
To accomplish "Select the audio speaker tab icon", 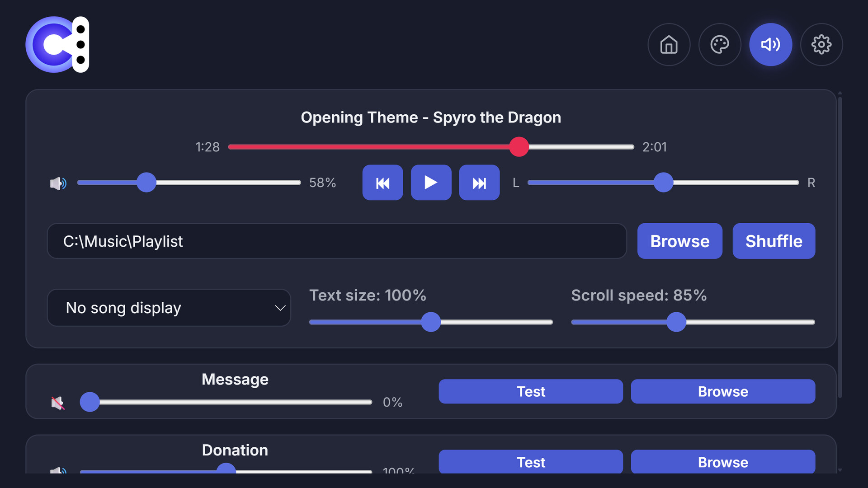I will [x=770, y=45].
